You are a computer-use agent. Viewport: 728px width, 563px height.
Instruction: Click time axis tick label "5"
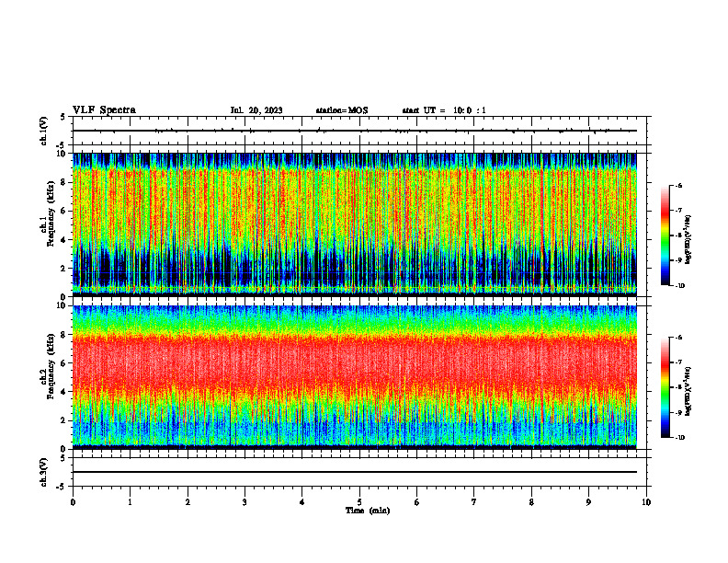[x=359, y=502]
